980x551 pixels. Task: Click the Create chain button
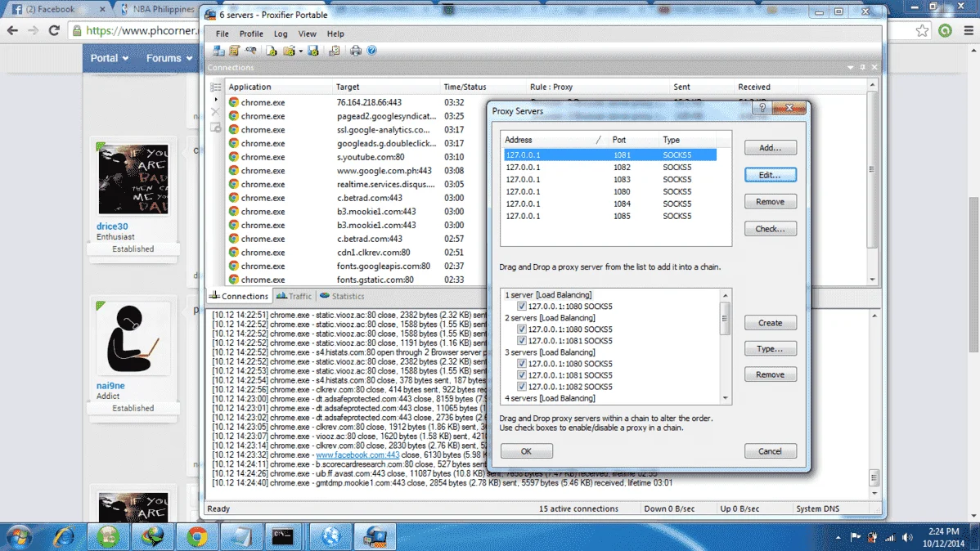770,323
